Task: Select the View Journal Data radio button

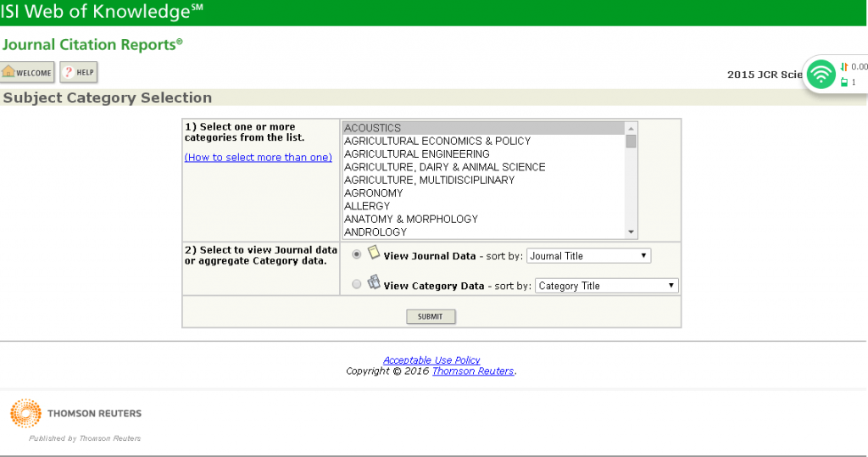Action: pos(357,254)
